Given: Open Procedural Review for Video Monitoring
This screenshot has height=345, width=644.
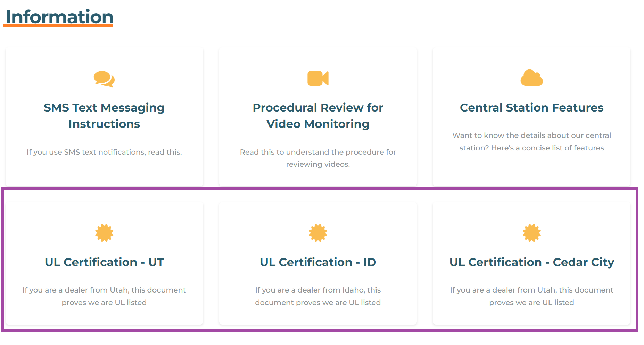Looking at the screenshot, I should tap(318, 116).
